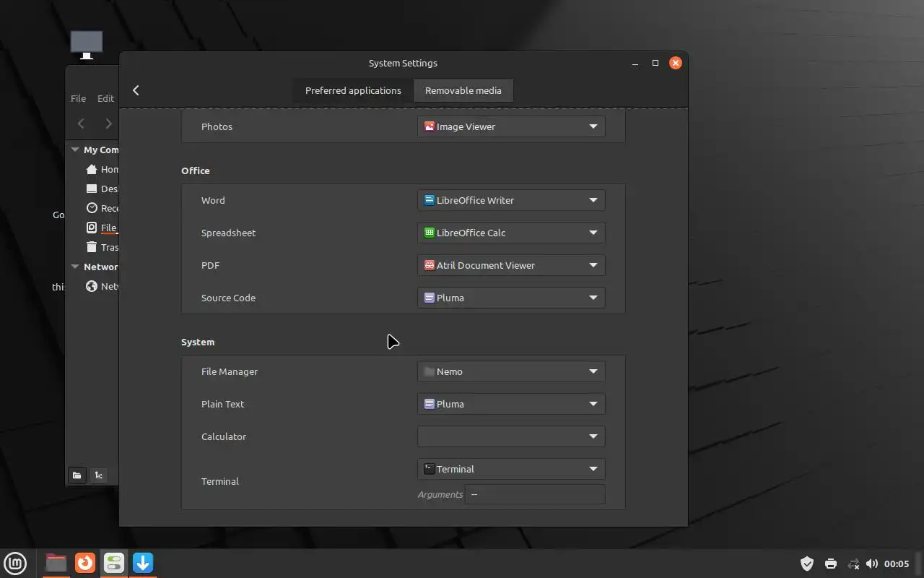Go back with the Settings back arrow
This screenshot has height=578, width=924.
[136, 90]
